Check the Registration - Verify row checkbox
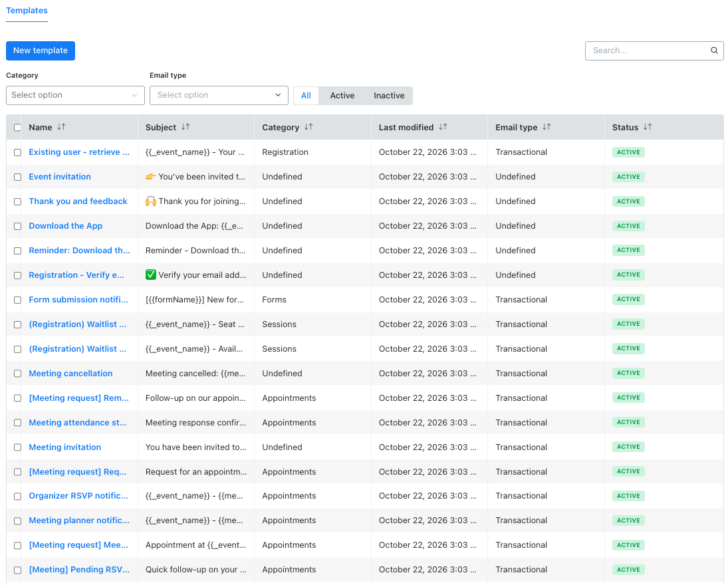This screenshot has height=585, width=728. tap(17, 276)
